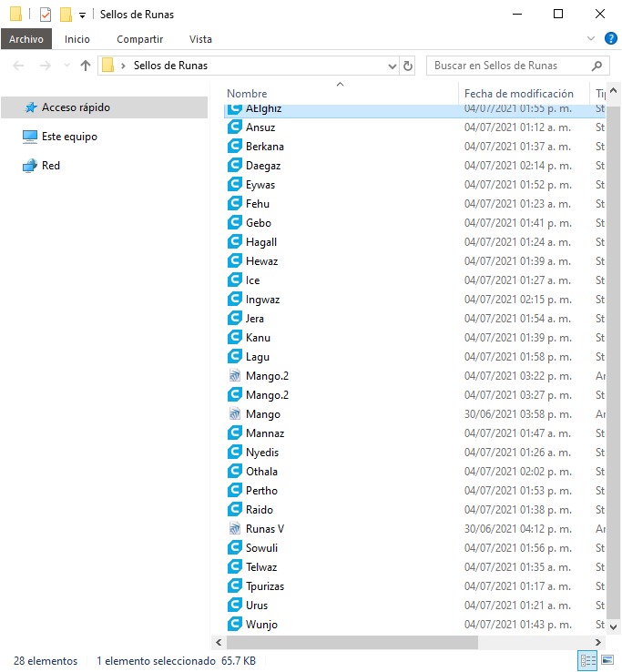The height and width of the screenshot is (672, 622).
Task: Select the Telwaz file name
Action: pos(261,567)
